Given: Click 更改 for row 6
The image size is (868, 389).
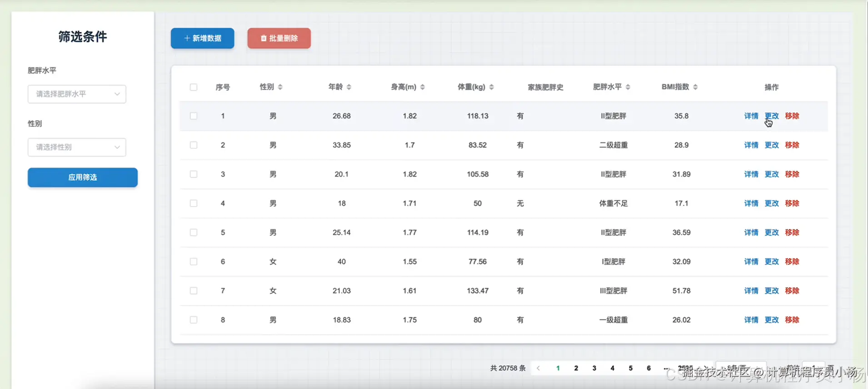Looking at the screenshot, I should (772, 262).
